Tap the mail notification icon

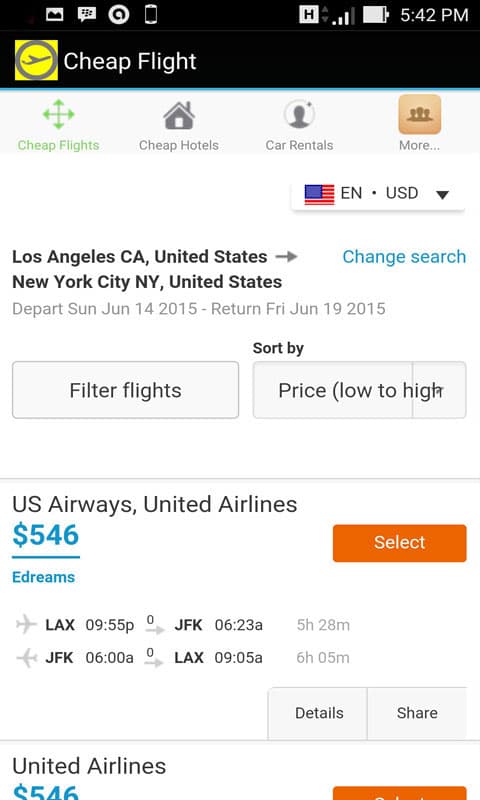(55, 14)
